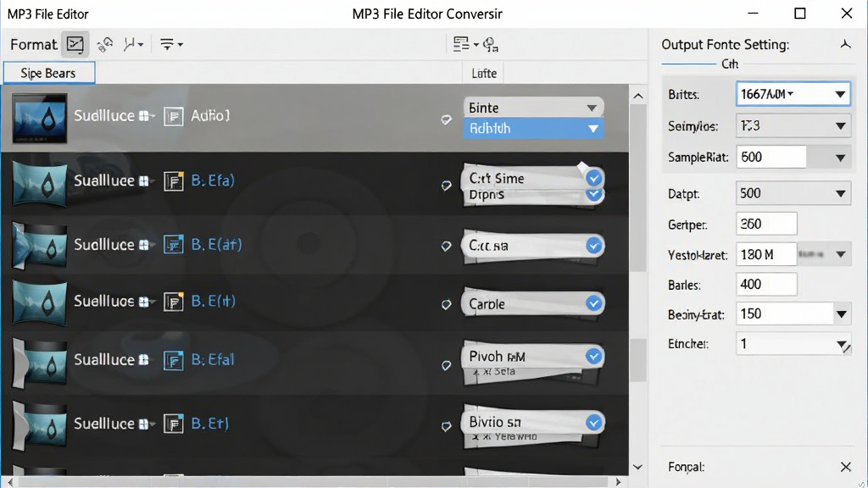Image resolution: width=868 pixels, height=488 pixels.
Task: Click the file icon beside Adfio]
Action: tap(173, 116)
